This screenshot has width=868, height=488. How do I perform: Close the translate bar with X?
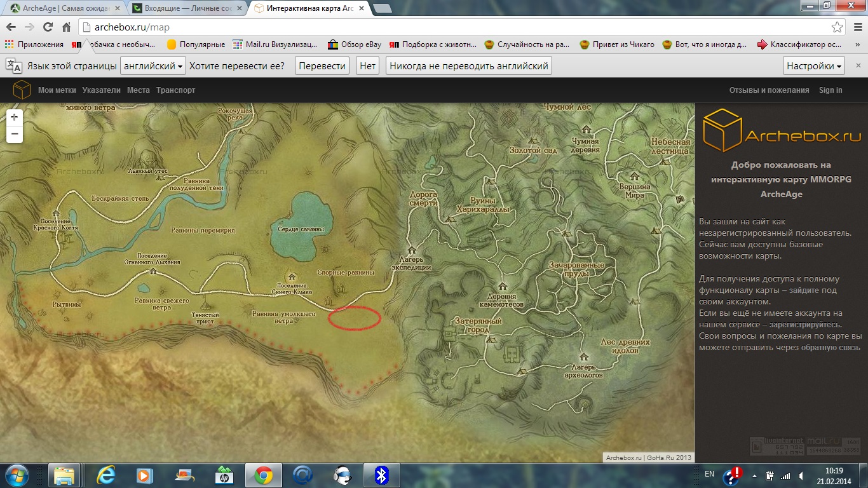858,65
